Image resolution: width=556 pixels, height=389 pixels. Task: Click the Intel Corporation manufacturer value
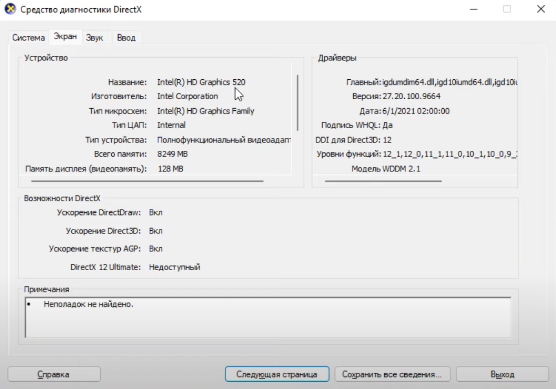click(x=188, y=96)
